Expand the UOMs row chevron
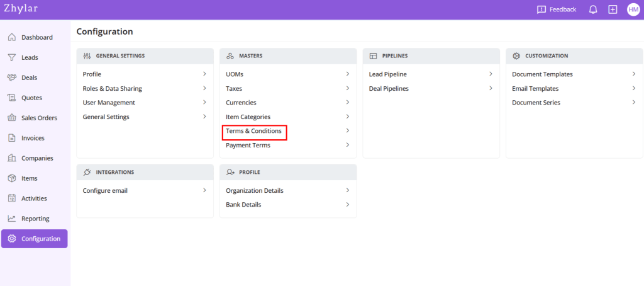Screen dimensions: 644x286 (347, 74)
